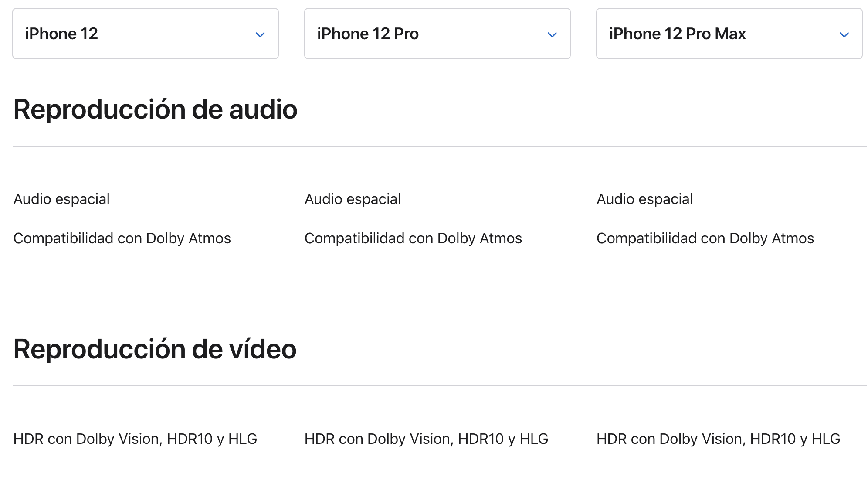
Task: Click the iPhone 12 Pro Max label text
Action: point(678,34)
